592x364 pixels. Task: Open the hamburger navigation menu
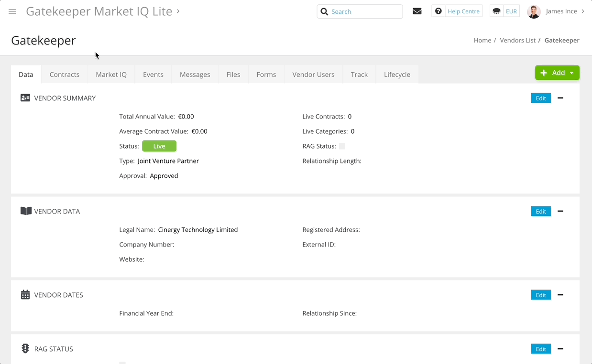[x=12, y=11]
